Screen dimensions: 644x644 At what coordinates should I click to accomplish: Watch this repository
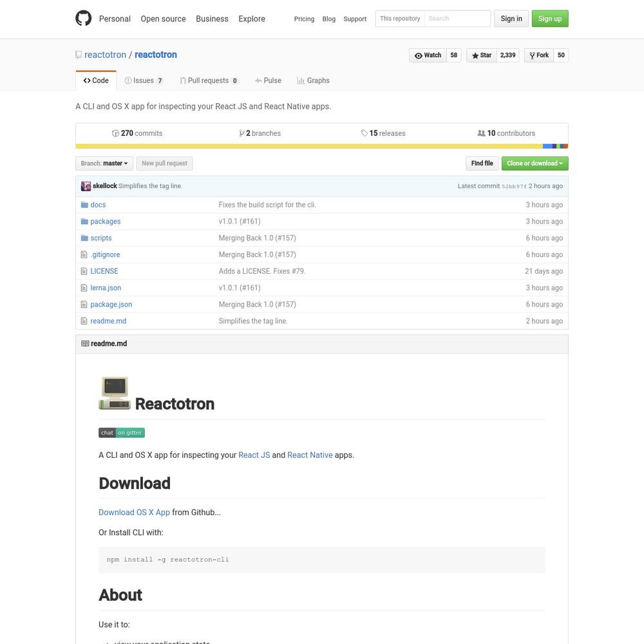point(428,55)
